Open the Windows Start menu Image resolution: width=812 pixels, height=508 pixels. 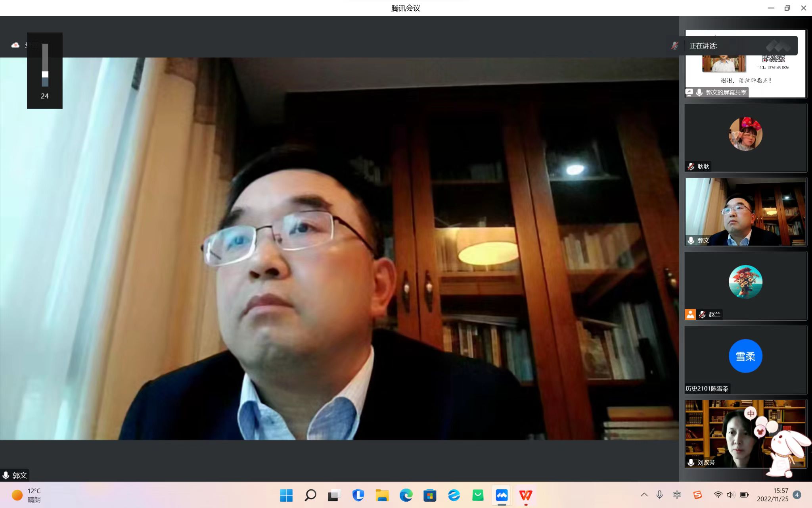(x=286, y=495)
